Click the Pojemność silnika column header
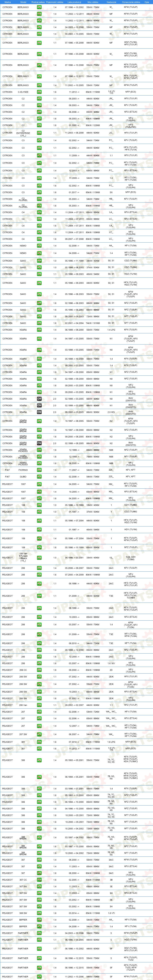The image size is (153, 980). 55,2
